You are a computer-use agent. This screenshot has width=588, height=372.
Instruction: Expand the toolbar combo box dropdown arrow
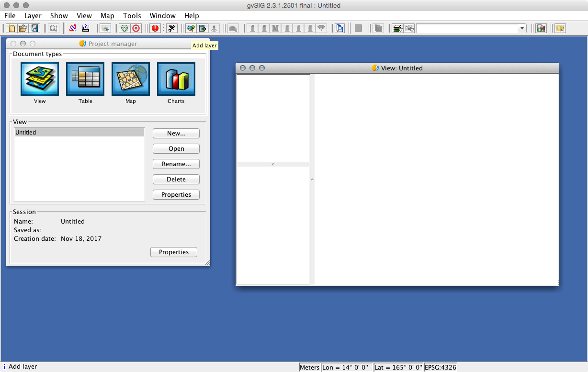click(522, 29)
